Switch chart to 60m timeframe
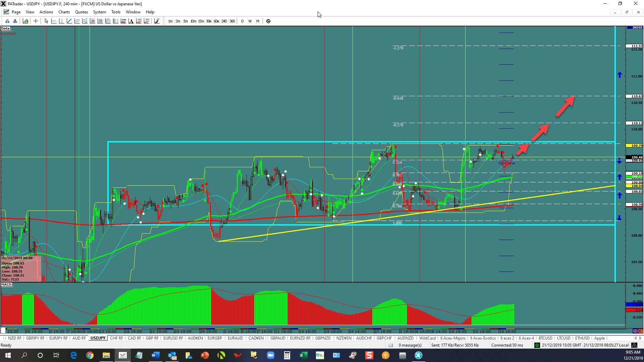Screen dimensions: 644x362 [x=216, y=21]
